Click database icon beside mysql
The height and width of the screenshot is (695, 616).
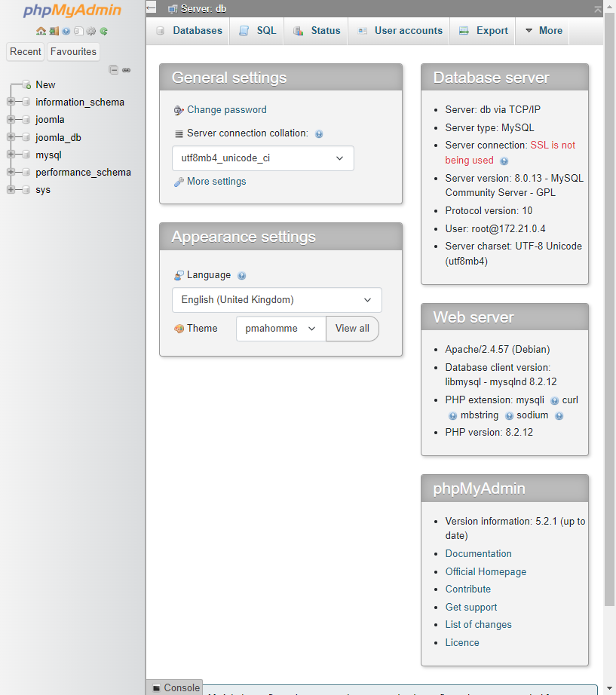pos(26,155)
